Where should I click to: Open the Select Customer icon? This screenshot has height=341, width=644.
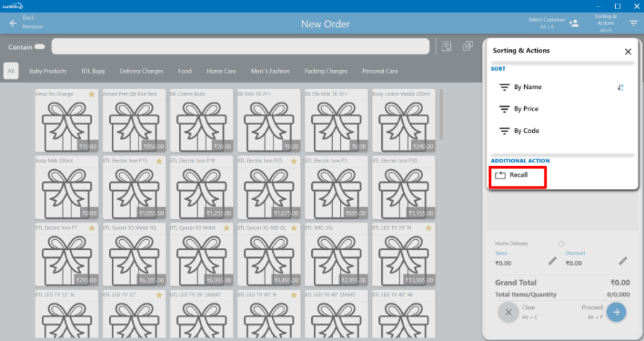pos(574,23)
